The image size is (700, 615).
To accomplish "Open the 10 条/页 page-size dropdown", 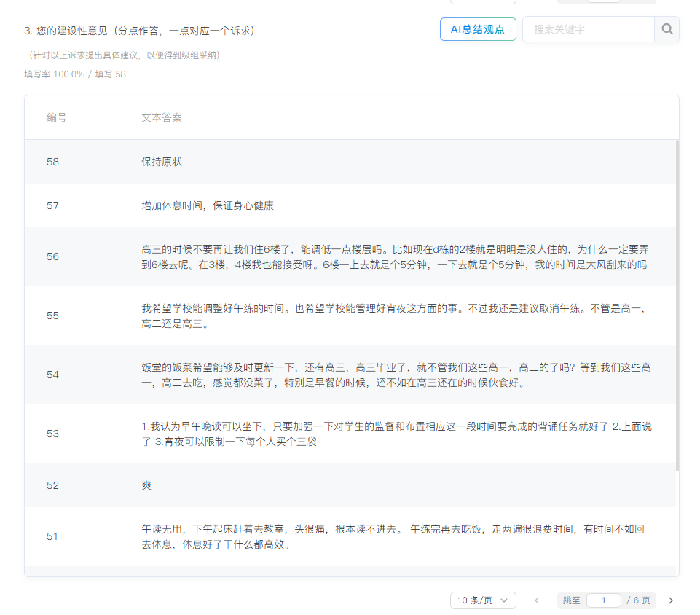I will [x=483, y=600].
